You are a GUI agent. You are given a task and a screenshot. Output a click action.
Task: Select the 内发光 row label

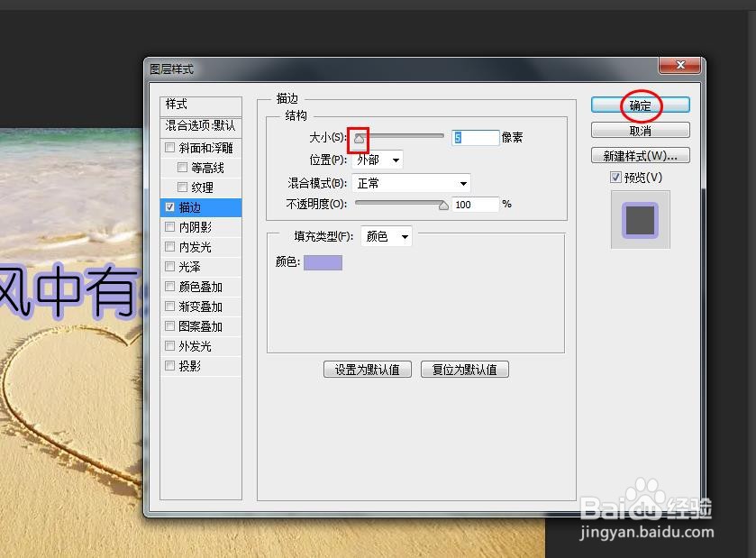[x=196, y=247]
